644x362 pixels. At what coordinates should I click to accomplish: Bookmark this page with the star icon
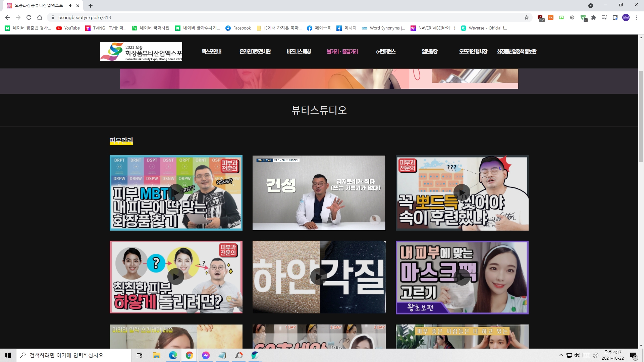point(527,17)
